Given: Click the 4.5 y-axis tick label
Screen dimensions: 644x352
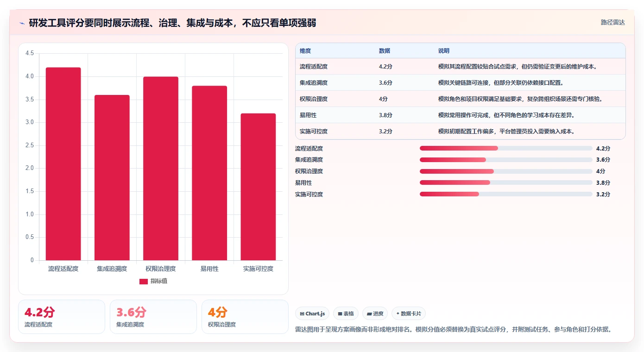Looking at the screenshot, I should [x=30, y=53].
